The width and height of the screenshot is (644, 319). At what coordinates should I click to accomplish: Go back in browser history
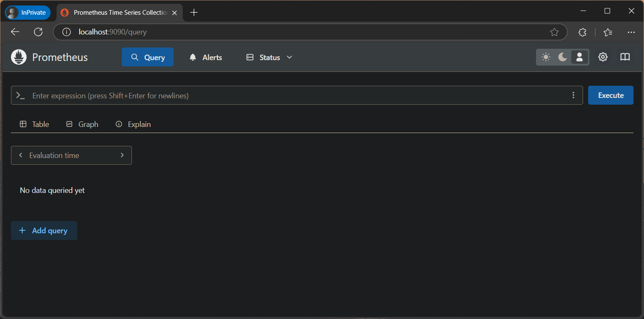click(15, 32)
